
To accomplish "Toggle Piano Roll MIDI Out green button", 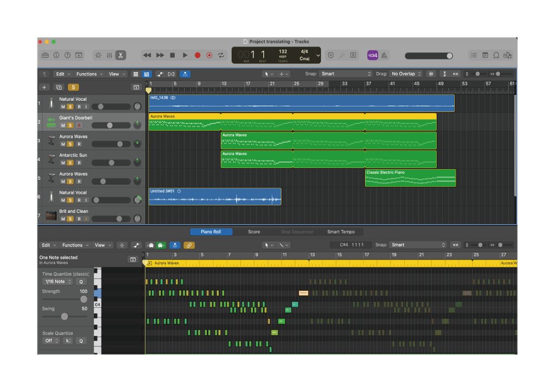I will coord(161,245).
